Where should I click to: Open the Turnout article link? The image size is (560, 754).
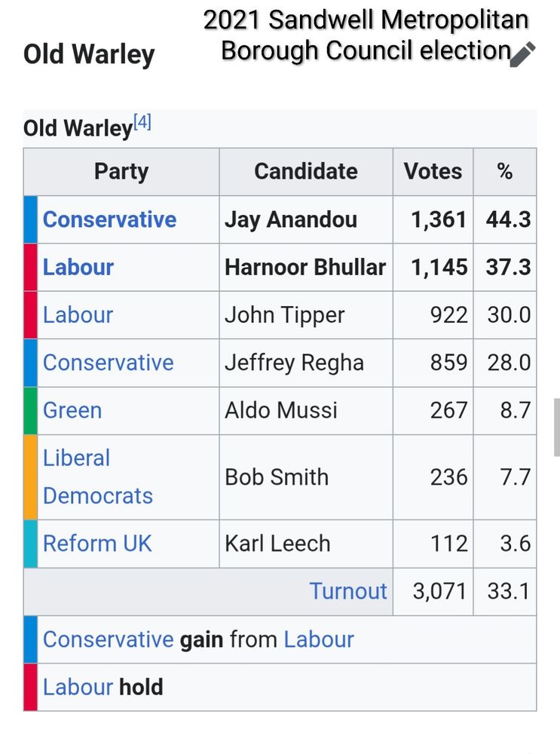click(348, 591)
